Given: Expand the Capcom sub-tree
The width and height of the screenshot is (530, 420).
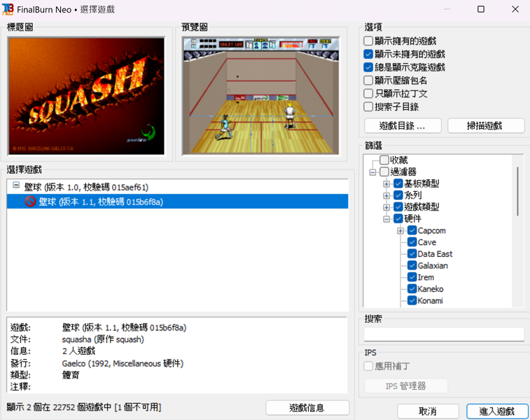Looking at the screenshot, I should click(x=400, y=231).
